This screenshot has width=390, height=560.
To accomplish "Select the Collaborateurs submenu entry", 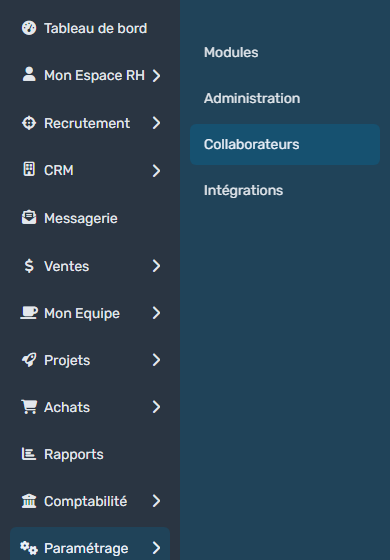I will tap(285, 145).
